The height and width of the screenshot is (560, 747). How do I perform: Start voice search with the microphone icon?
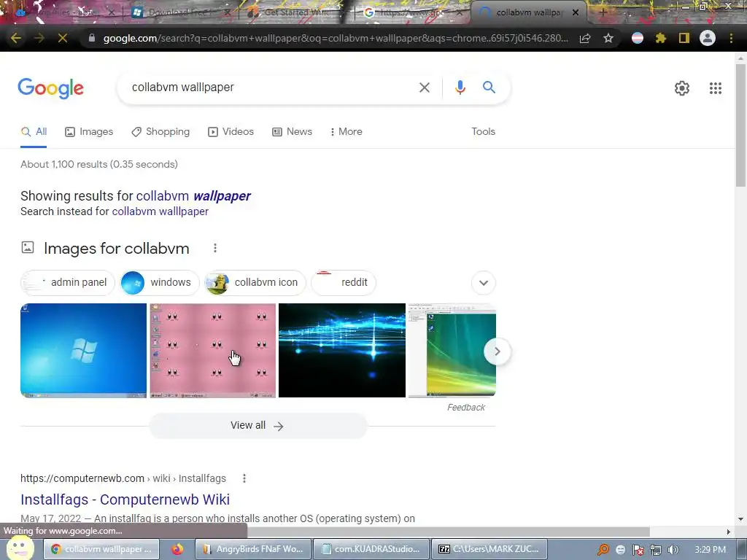pyautogui.click(x=460, y=87)
